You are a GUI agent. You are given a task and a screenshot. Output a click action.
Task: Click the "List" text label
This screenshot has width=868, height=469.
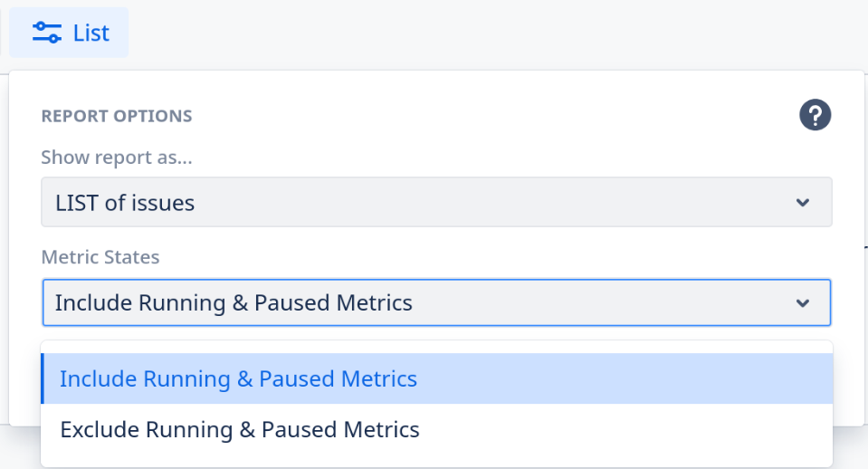pyautogui.click(x=91, y=33)
